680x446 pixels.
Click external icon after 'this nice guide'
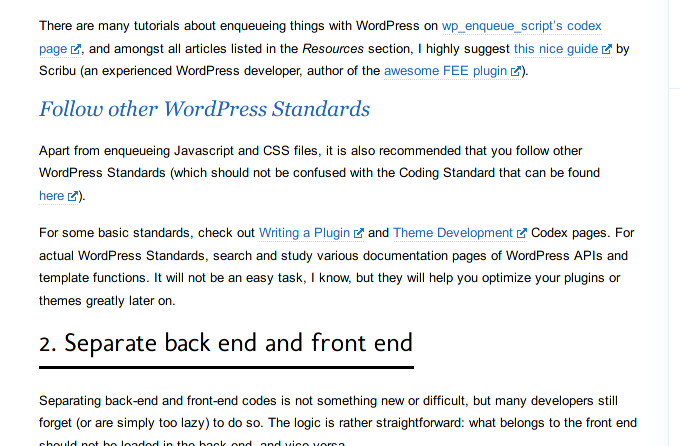point(607,49)
